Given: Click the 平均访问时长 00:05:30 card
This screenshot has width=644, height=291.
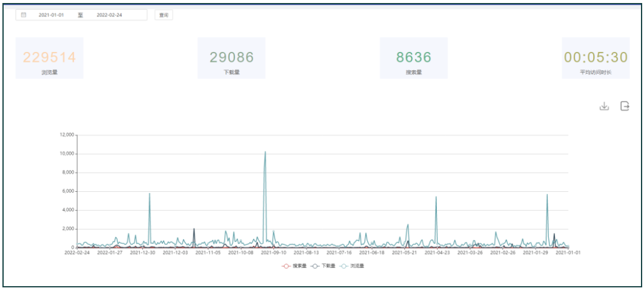Looking at the screenshot, I should point(596,58).
